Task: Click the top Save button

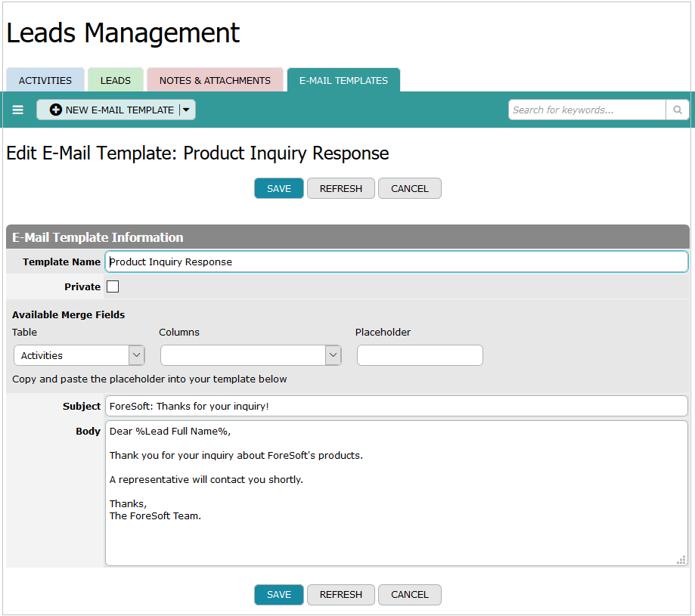Action: 279,189
